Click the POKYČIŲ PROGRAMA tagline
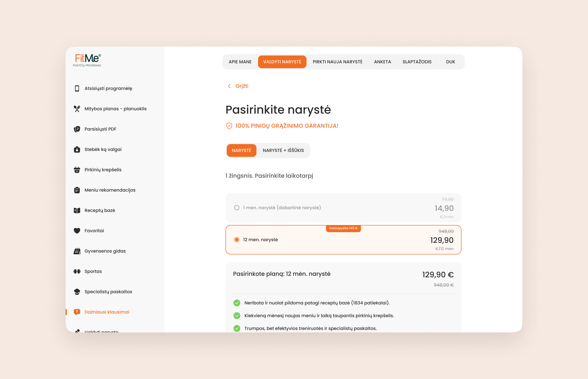 click(87, 66)
